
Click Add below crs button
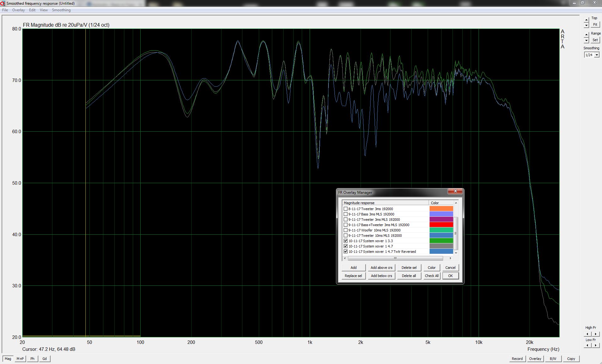click(382, 276)
